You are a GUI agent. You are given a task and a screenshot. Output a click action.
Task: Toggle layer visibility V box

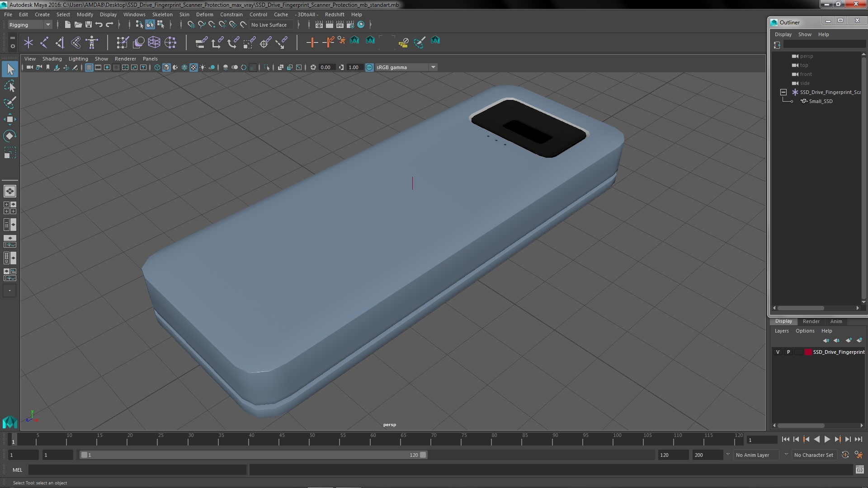(x=778, y=352)
